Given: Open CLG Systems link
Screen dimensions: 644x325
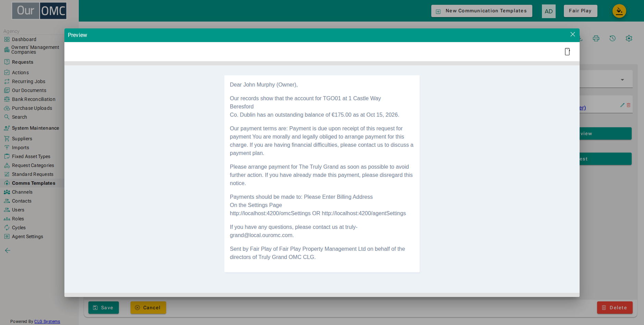Looking at the screenshot, I should 47,322.
